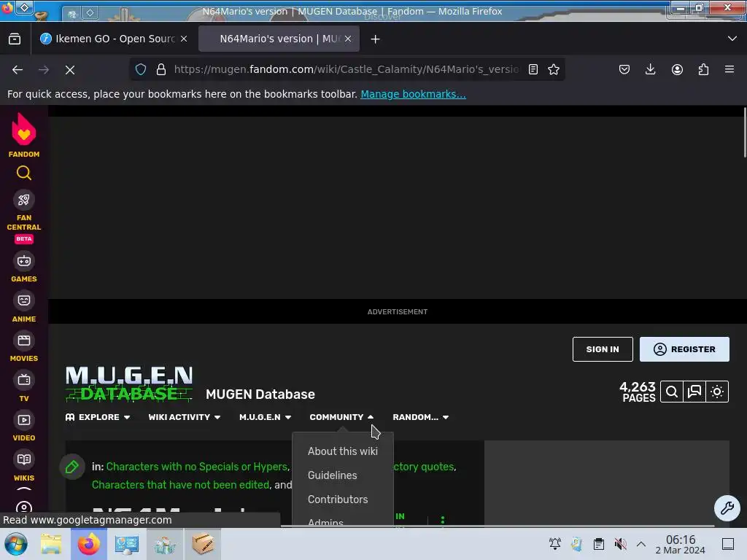Open the Movies sidebar section
This screenshot has width=747, height=560.
click(x=24, y=346)
